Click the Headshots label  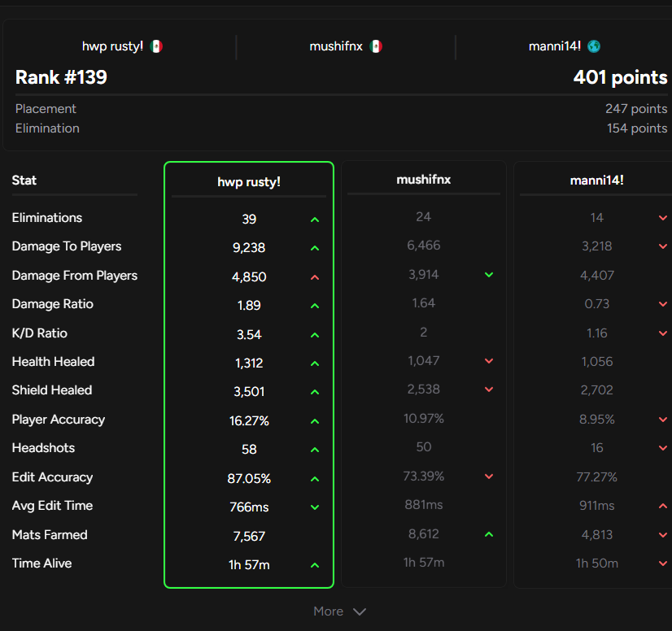pyautogui.click(x=43, y=448)
